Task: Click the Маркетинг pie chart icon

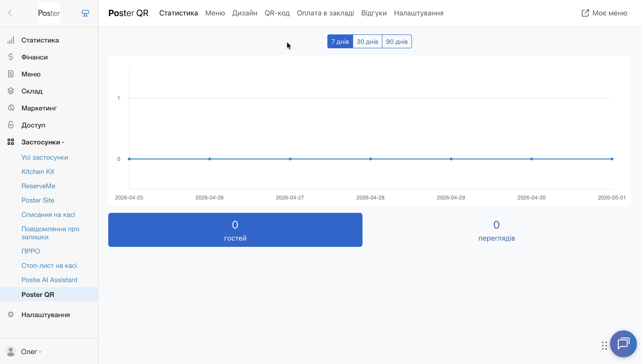Action: coord(11,108)
